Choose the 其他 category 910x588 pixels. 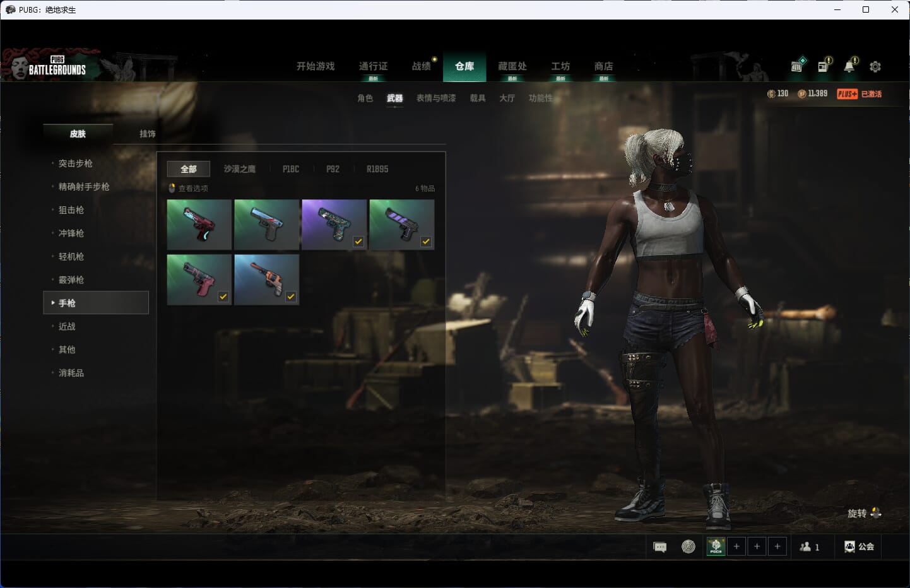[67, 350]
